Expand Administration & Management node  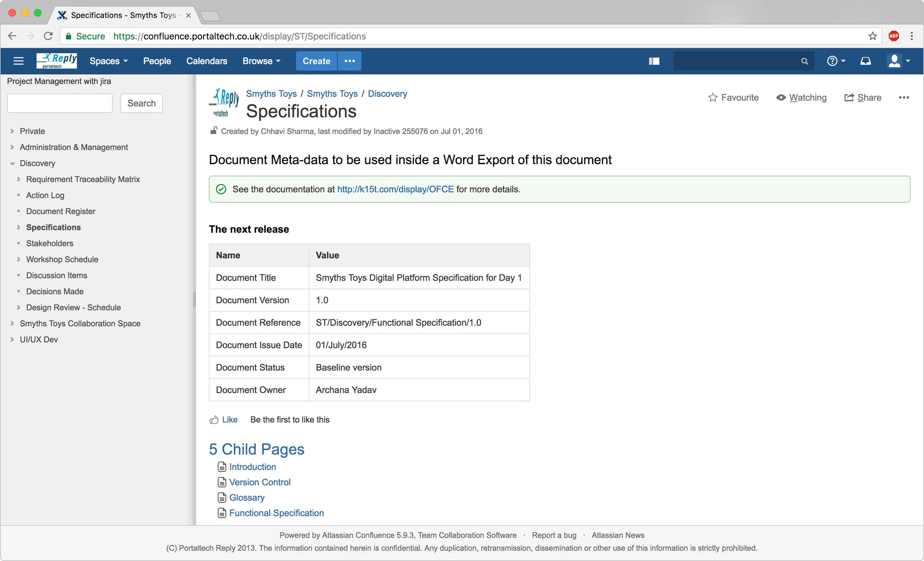point(12,147)
